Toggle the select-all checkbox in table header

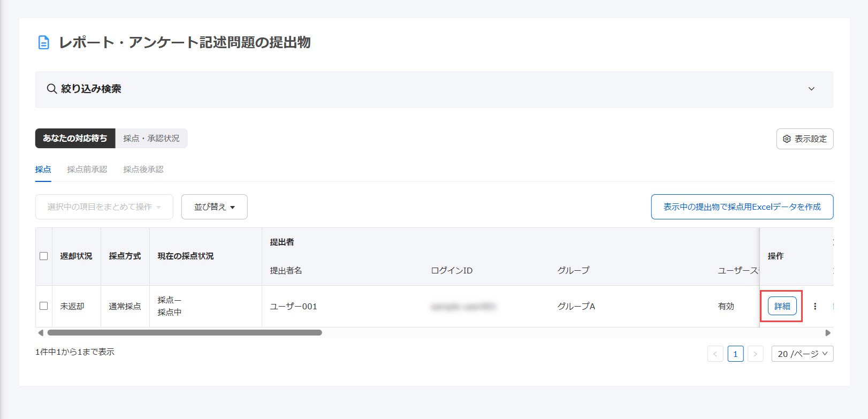[44, 256]
